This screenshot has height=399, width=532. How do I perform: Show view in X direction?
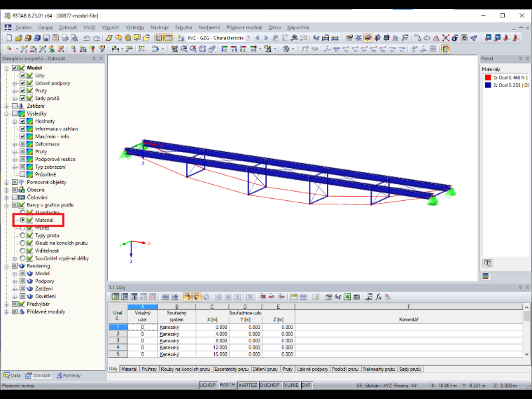coord(224,49)
